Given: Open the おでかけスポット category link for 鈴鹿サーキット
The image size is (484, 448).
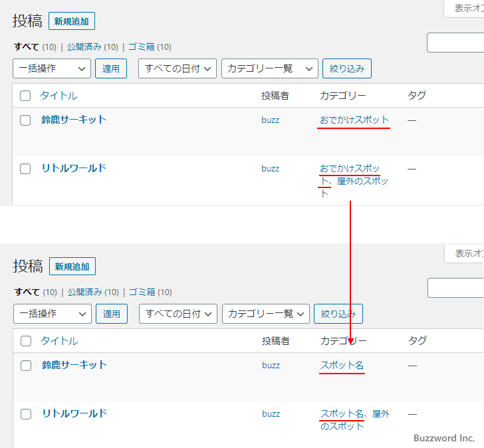Looking at the screenshot, I should (x=354, y=120).
